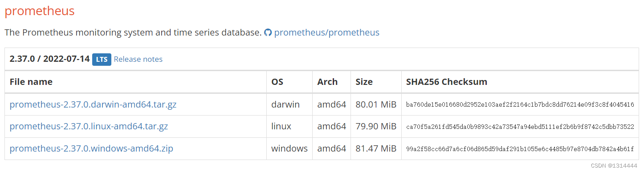The image size is (644, 172).
Task: Open the Release notes link
Action: click(x=138, y=59)
